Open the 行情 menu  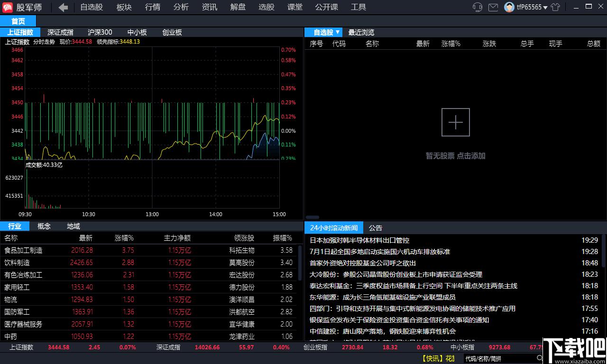click(152, 7)
